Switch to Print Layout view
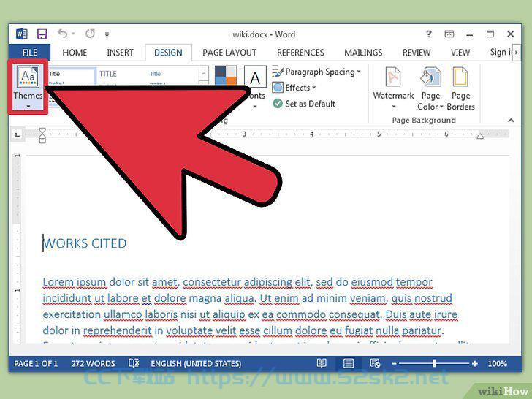This screenshot has width=532, height=399. (x=349, y=363)
